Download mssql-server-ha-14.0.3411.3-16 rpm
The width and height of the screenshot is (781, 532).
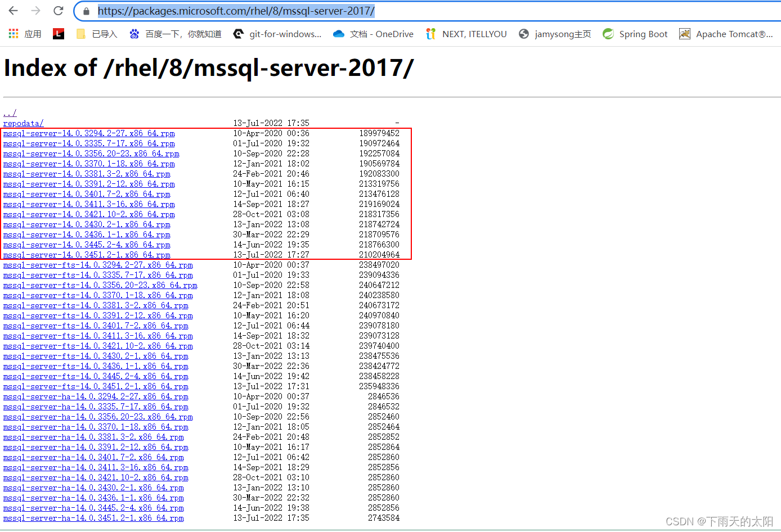click(x=96, y=467)
